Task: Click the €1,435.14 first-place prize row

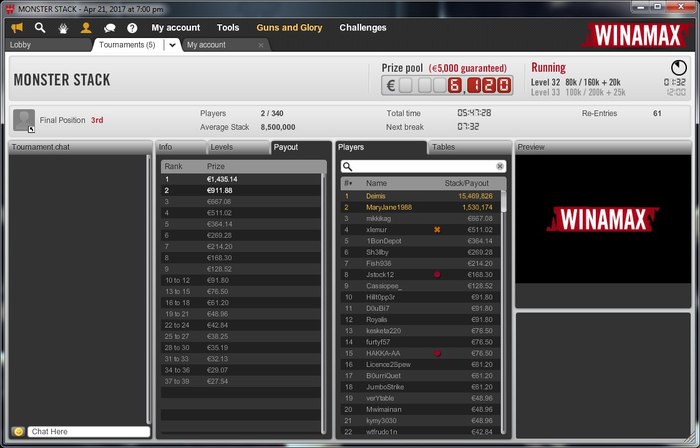Action: click(241, 179)
